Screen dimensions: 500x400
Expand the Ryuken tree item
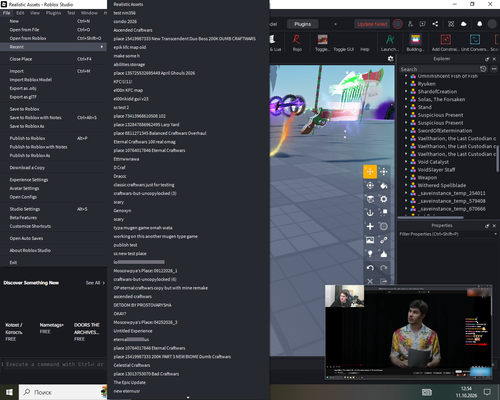(x=406, y=84)
